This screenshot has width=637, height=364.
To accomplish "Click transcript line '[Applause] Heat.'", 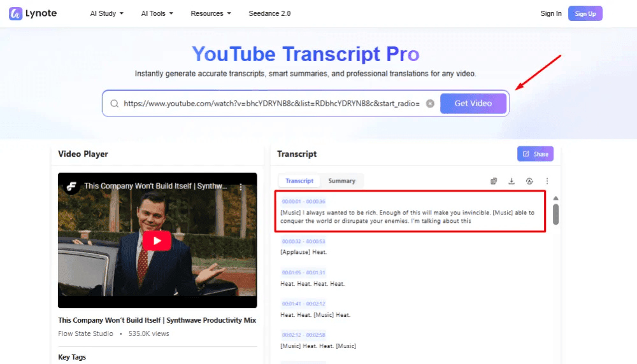I will (303, 252).
